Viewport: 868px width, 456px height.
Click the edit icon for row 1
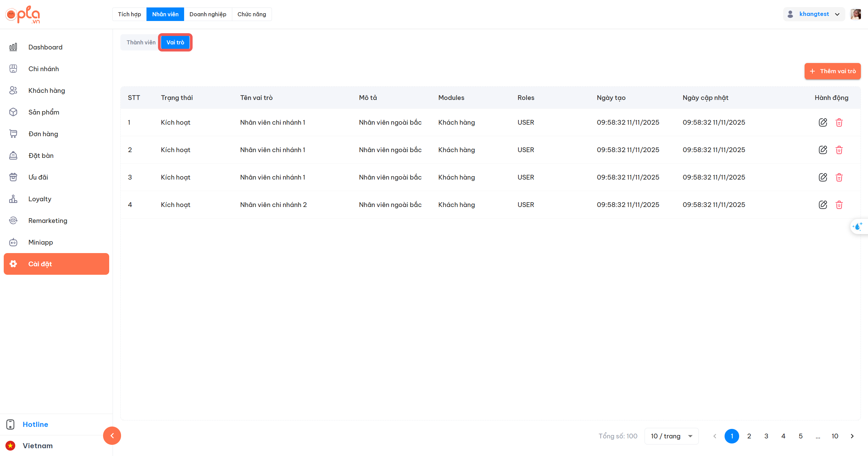823,122
